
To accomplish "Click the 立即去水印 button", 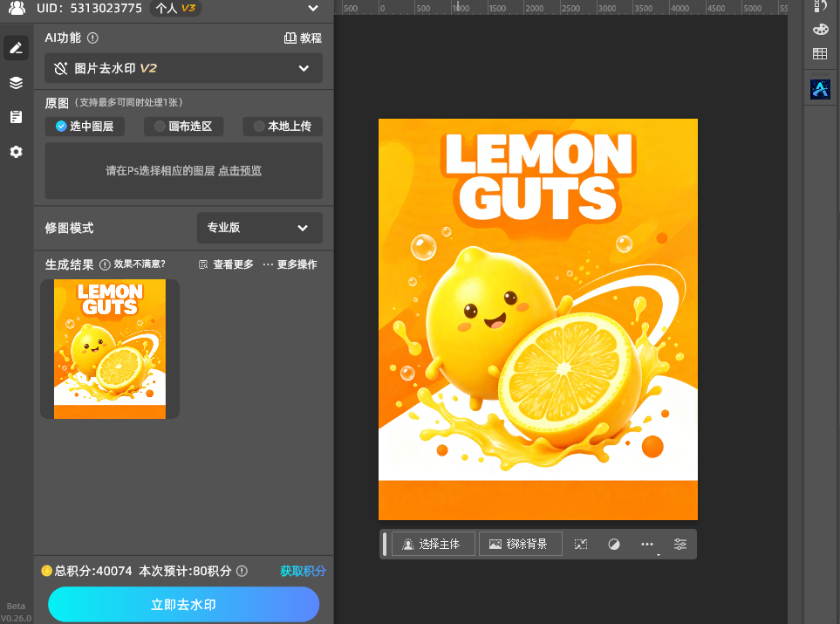I will 184,605.
